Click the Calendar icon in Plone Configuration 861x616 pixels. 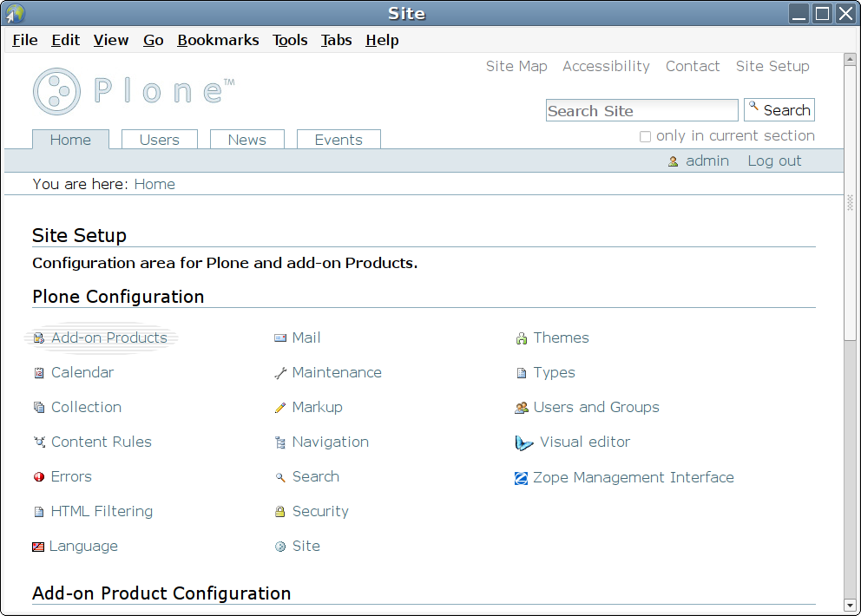pos(38,373)
